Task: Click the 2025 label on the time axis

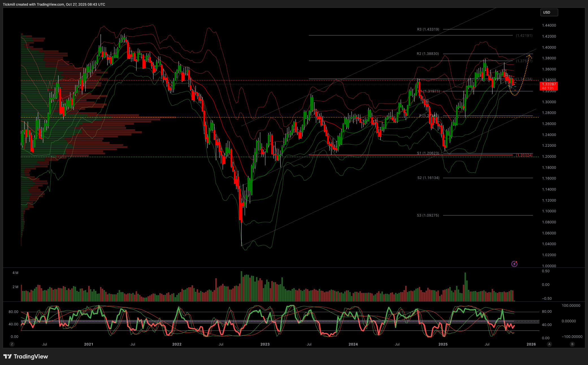Action: coord(443,344)
